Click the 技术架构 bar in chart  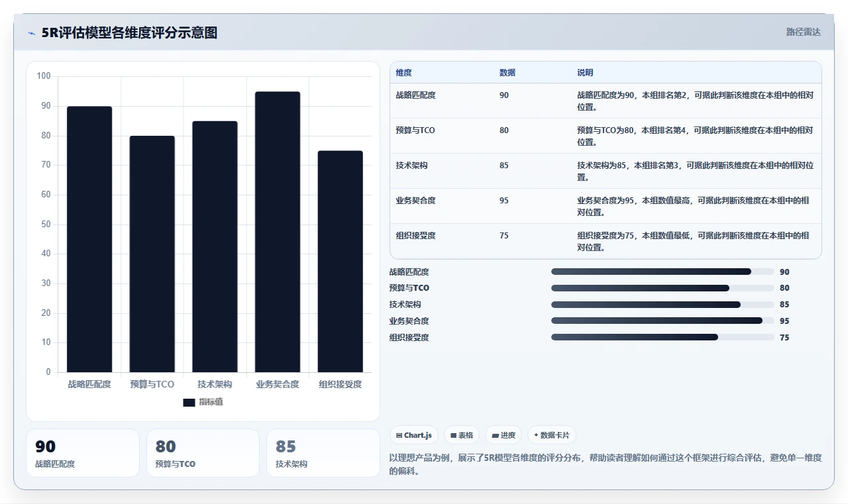[215, 246]
